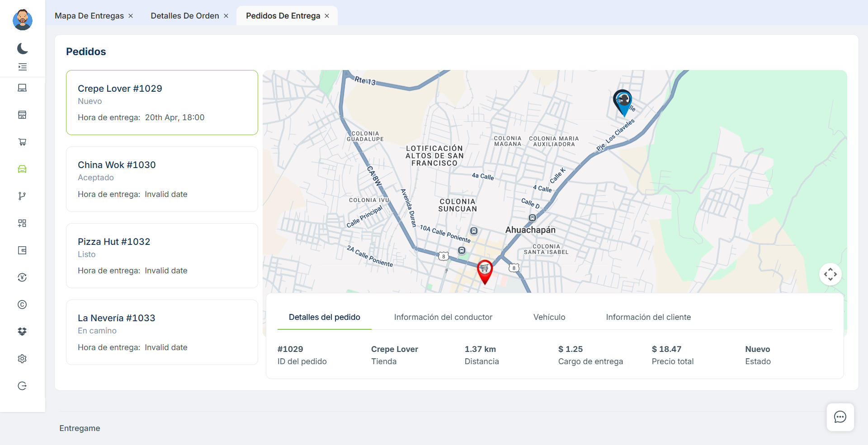Click the Crepe Lover store name in details
Viewport: 868px width, 445px height.
pos(395,349)
